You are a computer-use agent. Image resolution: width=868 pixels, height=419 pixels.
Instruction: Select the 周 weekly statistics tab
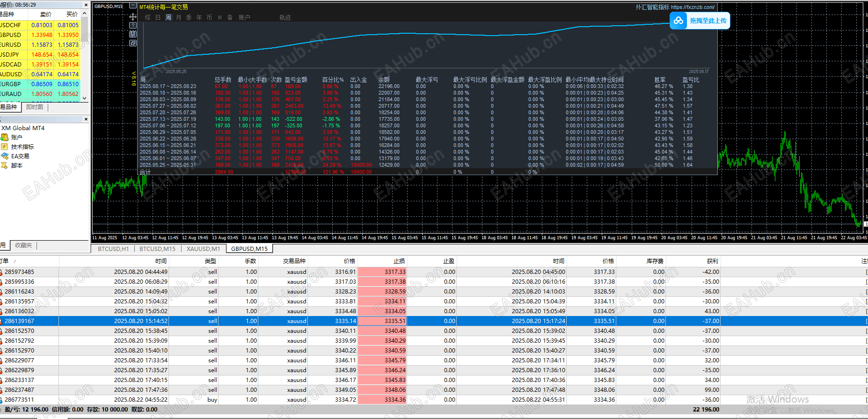(x=168, y=17)
